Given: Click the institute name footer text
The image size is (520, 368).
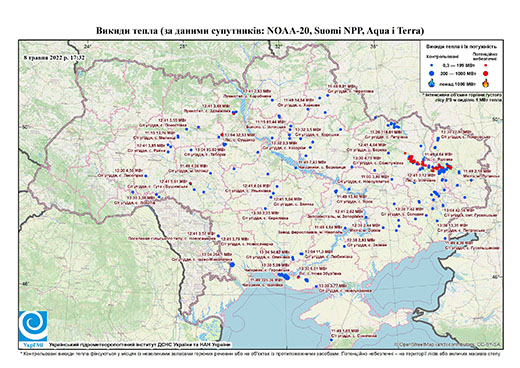Looking at the screenshot, I should click(x=139, y=344).
